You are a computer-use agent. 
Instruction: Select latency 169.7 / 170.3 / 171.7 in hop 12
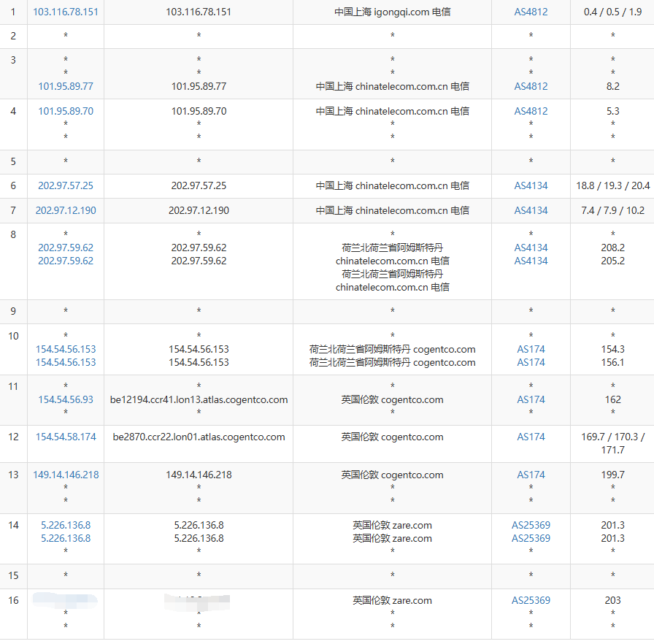[x=612, y=443]
